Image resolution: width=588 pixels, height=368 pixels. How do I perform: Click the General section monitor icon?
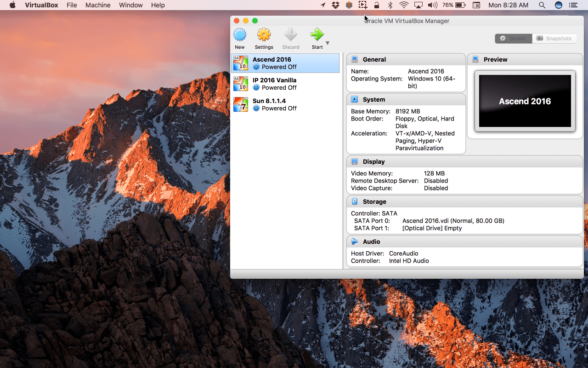coord(354,59)
